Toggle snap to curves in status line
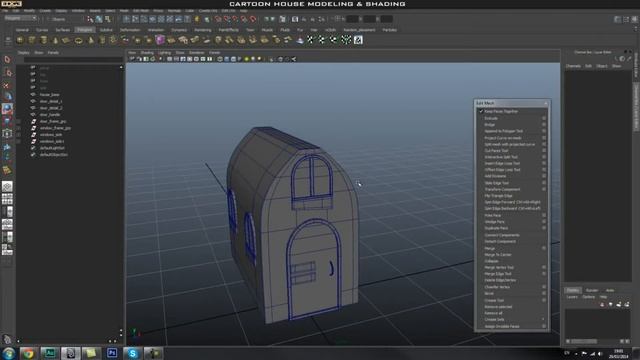640x360 pixels. coord(227,19)
